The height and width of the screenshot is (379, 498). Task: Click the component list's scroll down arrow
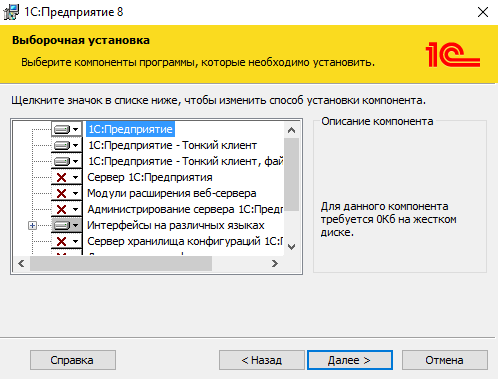(291, 247)
